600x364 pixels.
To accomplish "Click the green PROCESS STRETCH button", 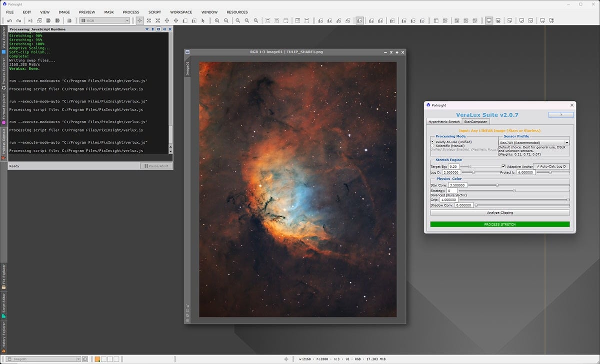I will [499, 224].
